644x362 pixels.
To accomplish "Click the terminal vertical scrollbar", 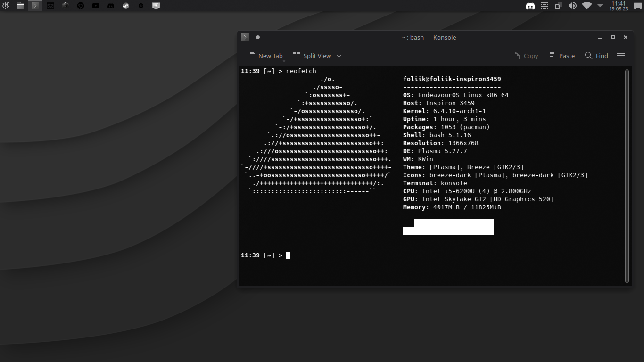I will coord(627,176).
